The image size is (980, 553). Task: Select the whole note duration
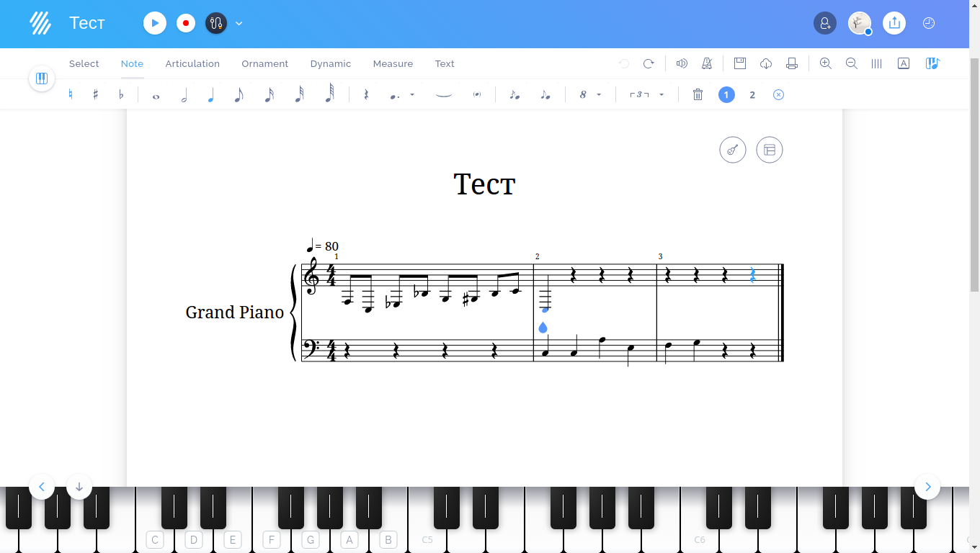(x=156, y=95)
